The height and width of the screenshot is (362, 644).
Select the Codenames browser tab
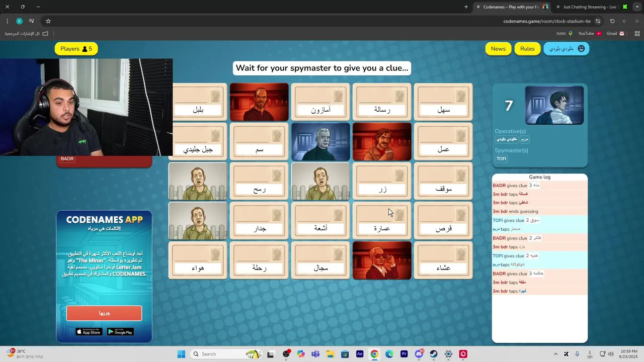coord(511,7)
